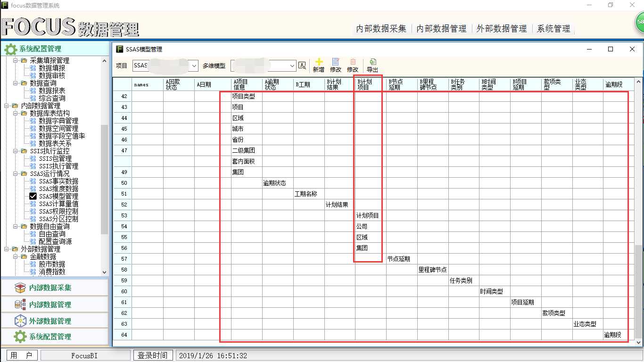
Task: Click the gear icon of 系统配置管理 header
Action: click(10, 49)
